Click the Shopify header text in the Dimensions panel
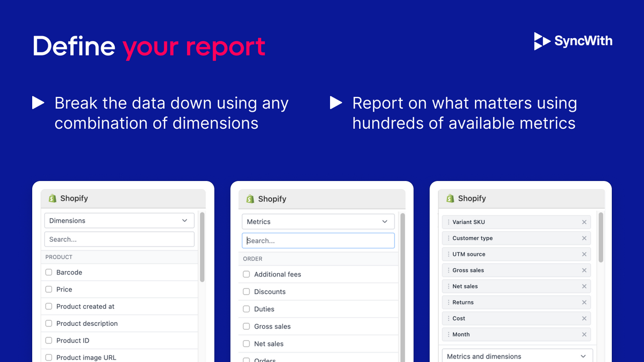Screen dimensions: 644x362 pos(74,198)
